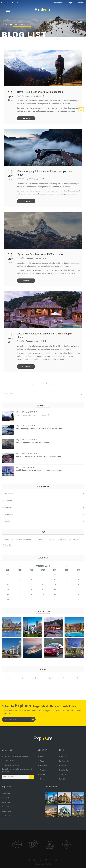Screen dimensions: 86x868
Task: Read More on WADA Olympic doping post
Action: click(x=26, y=367)
